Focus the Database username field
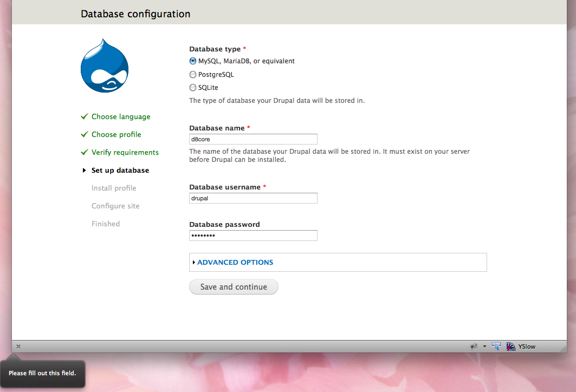This screenshot has width=576, height=392. tap(253, 198)
